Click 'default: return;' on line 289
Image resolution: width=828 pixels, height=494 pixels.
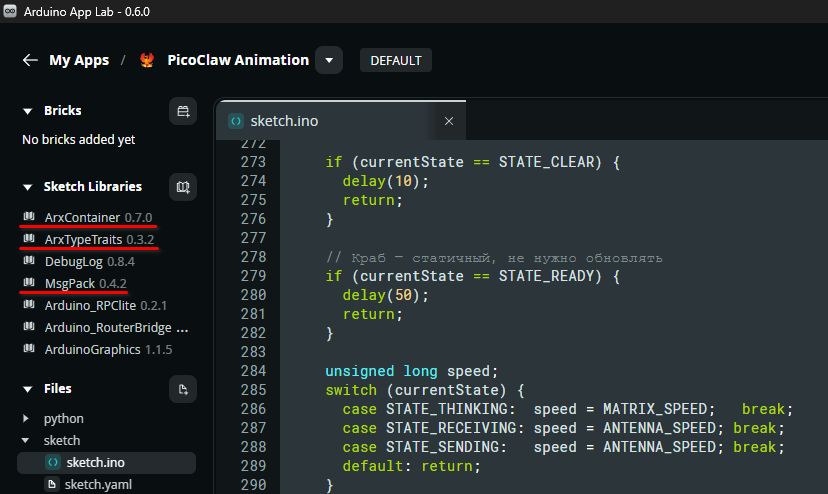tap(411, 466)
